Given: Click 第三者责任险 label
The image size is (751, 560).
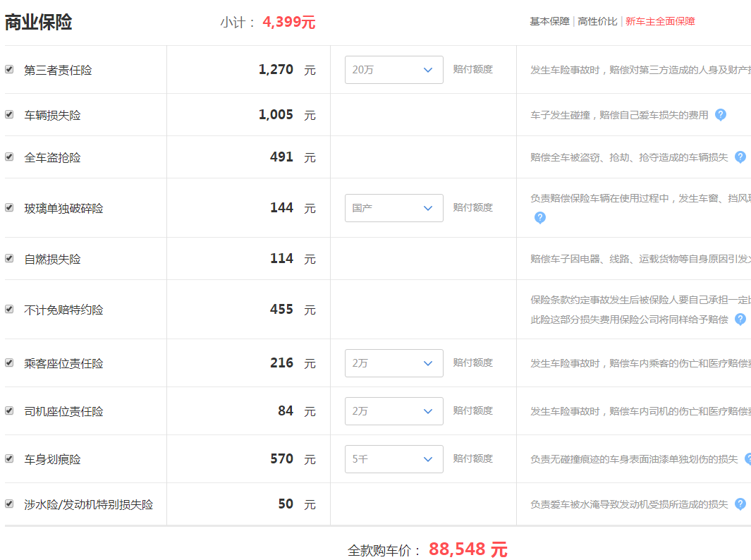Looking at the screenshot, I should pos(58,71).
